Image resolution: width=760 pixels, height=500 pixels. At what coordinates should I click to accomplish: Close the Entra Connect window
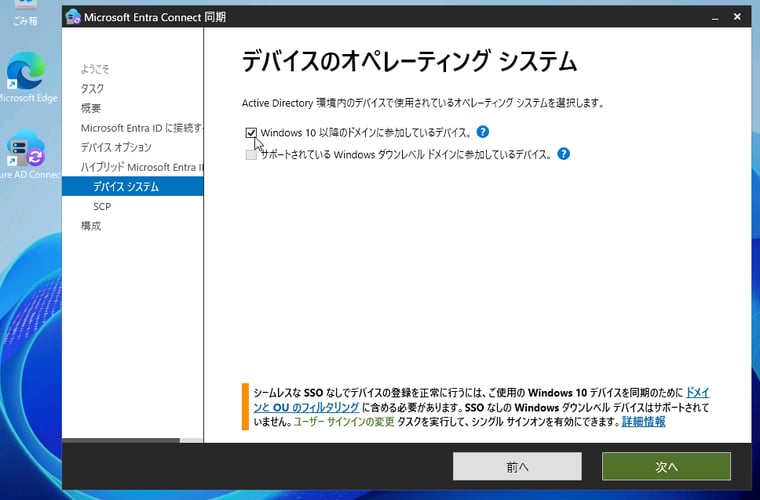[737, 17]
